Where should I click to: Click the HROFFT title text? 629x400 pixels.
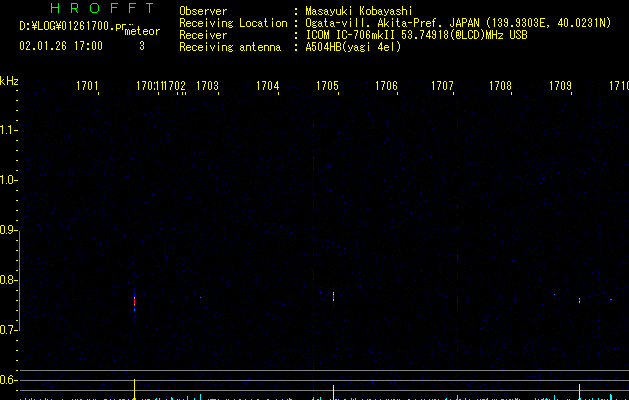point(102,8)
